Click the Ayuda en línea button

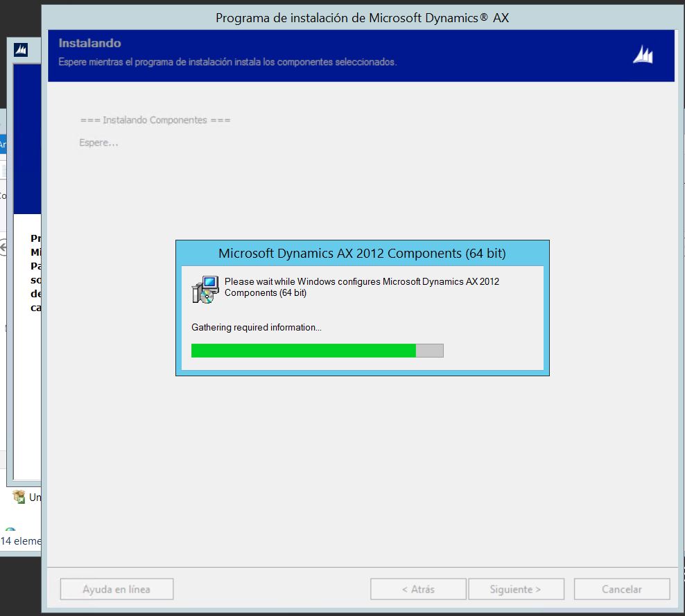(116, 589)
